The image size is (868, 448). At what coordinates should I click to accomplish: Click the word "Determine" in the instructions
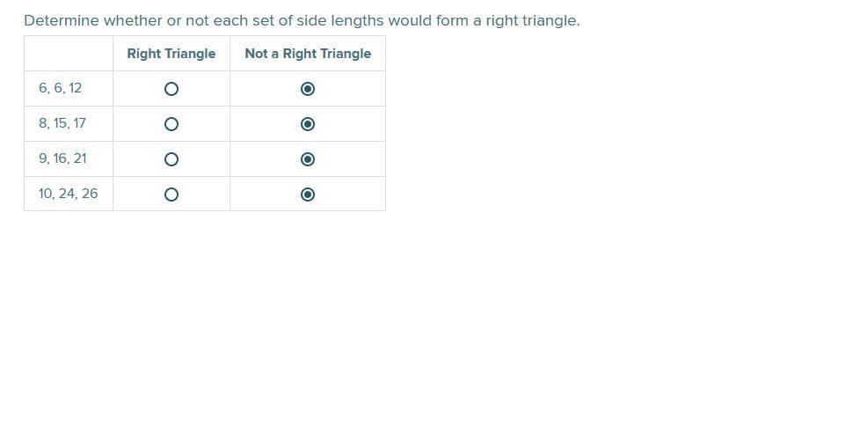click(62, 21)
